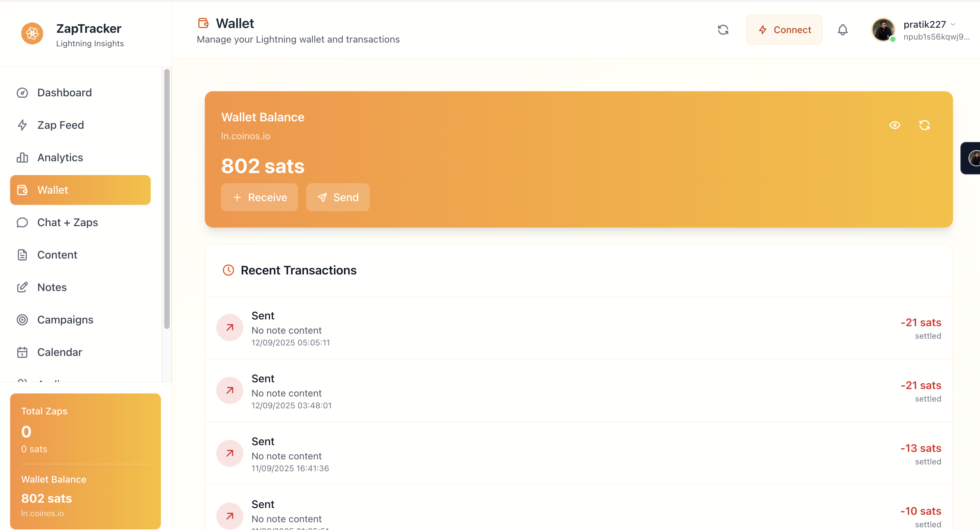Select Chat + Zaps menu item

pyautogui.click(x=80, y=222)
